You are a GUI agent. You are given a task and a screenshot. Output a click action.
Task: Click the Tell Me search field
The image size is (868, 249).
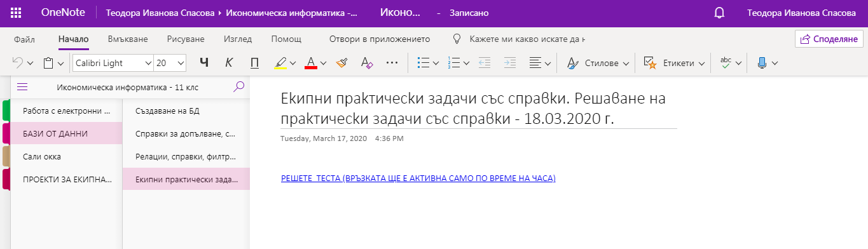527,39
